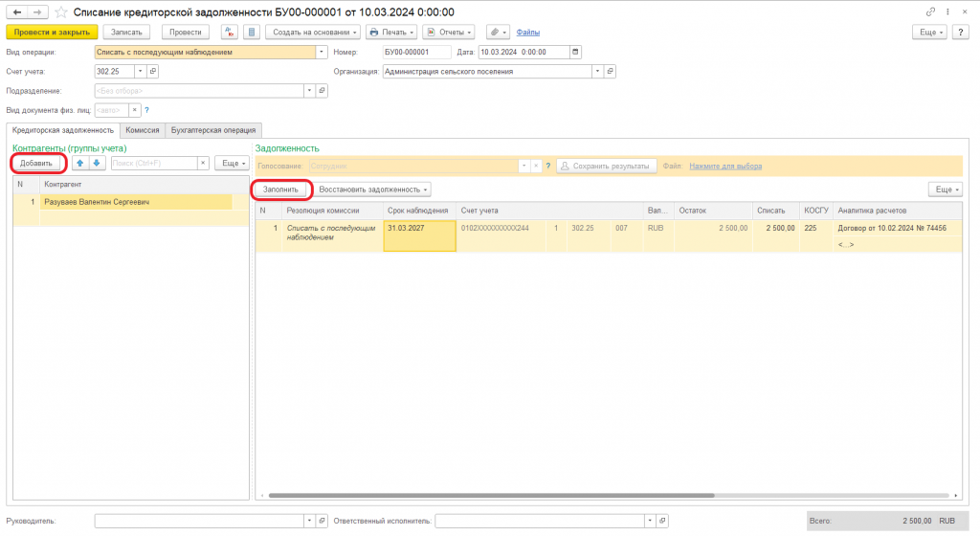Screen dimensions: 980x536
Task: Expand the Организация dropdown
Action: (597, 71)
